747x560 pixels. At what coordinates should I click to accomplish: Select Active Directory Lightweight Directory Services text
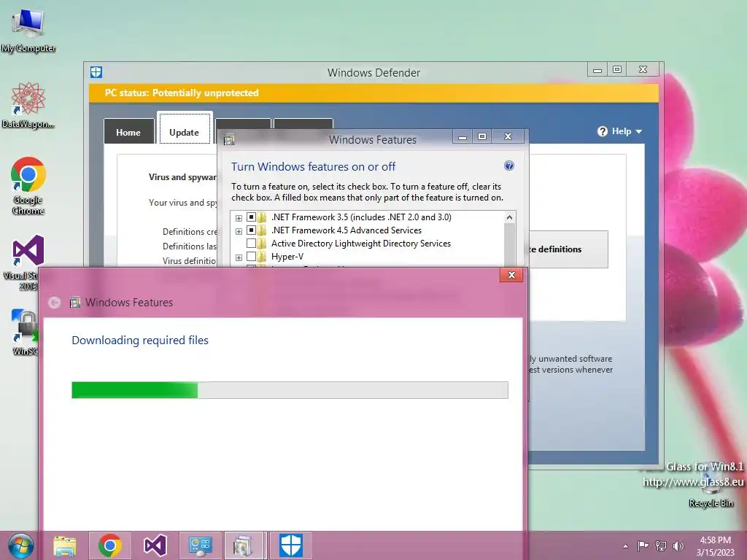pyautogui.click(x=360, y=244)
